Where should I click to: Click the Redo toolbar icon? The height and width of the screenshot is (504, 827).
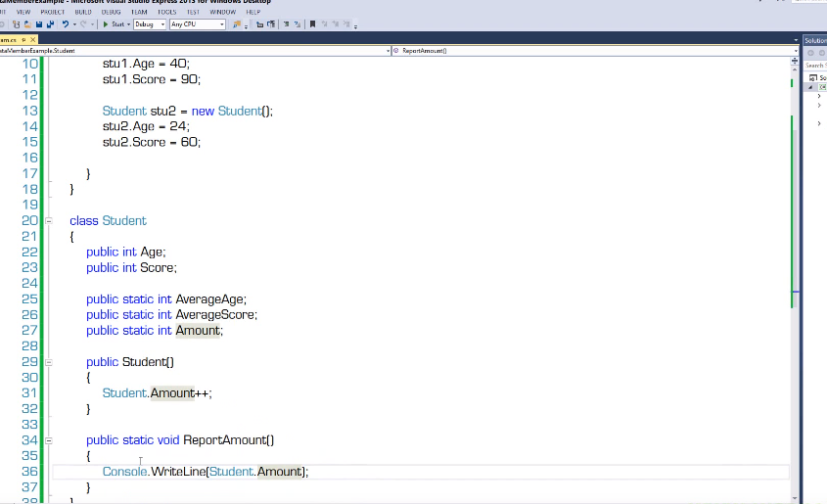tap(82, 24)
